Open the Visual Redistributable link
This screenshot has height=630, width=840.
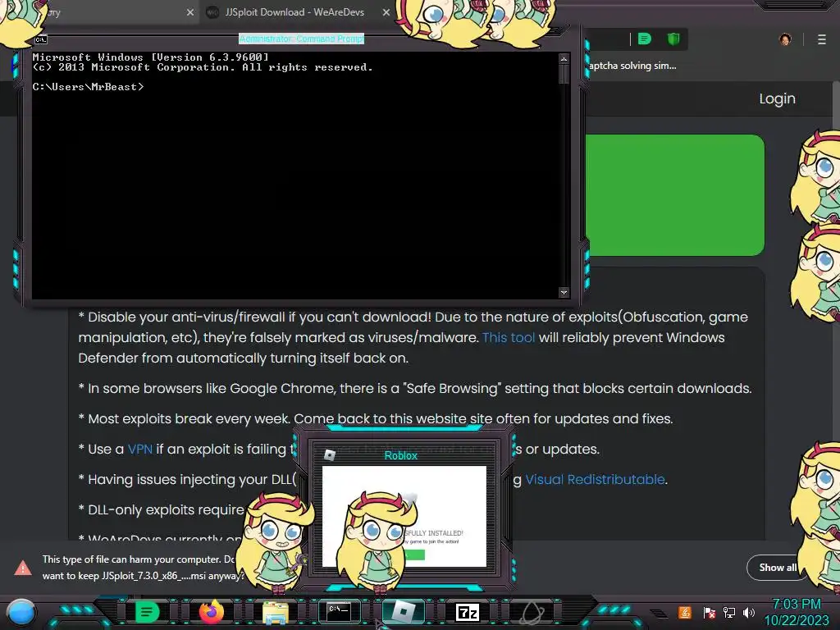click(x=595, y=479)
